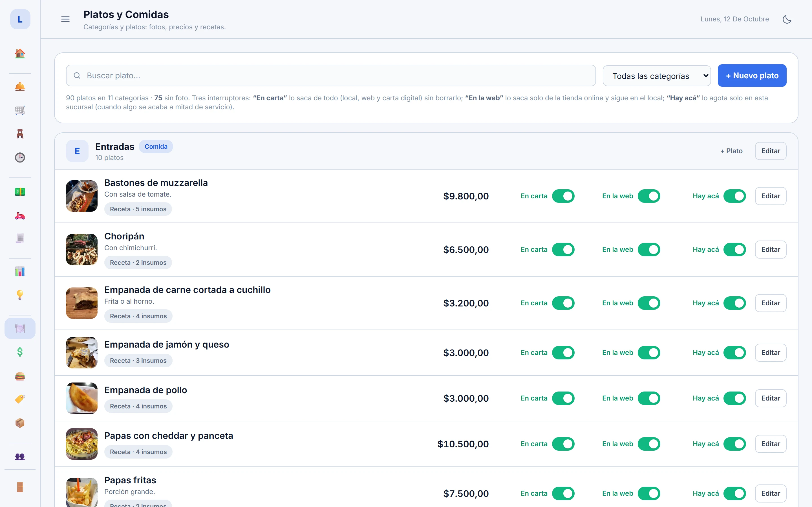Click the Buscar plato search field
812x507 pixels.
coord(331,75)
